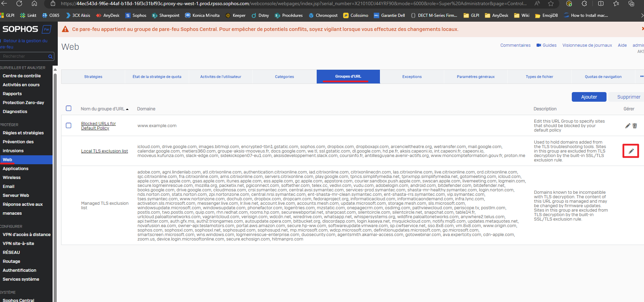Screen dimensions: 644x302
Task: Open the Colissimo bookmark
Action: coord(356,15)
